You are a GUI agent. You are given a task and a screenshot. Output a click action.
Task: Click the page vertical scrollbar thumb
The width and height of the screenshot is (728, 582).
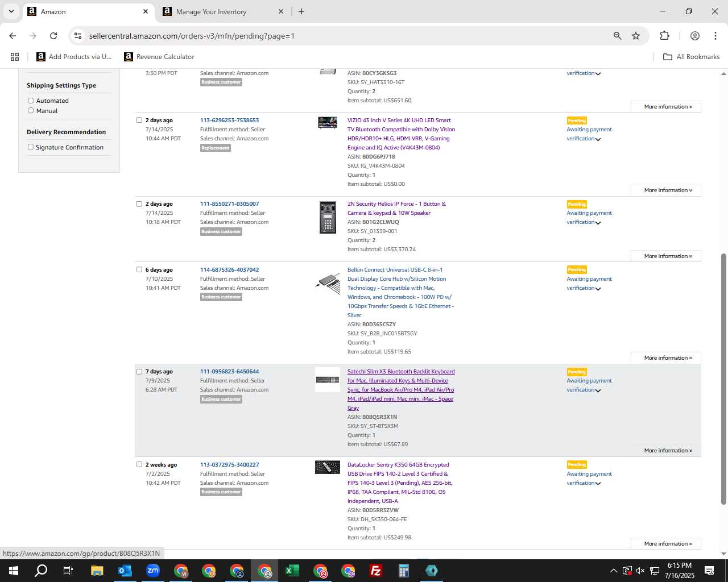(x=723, y=379)
